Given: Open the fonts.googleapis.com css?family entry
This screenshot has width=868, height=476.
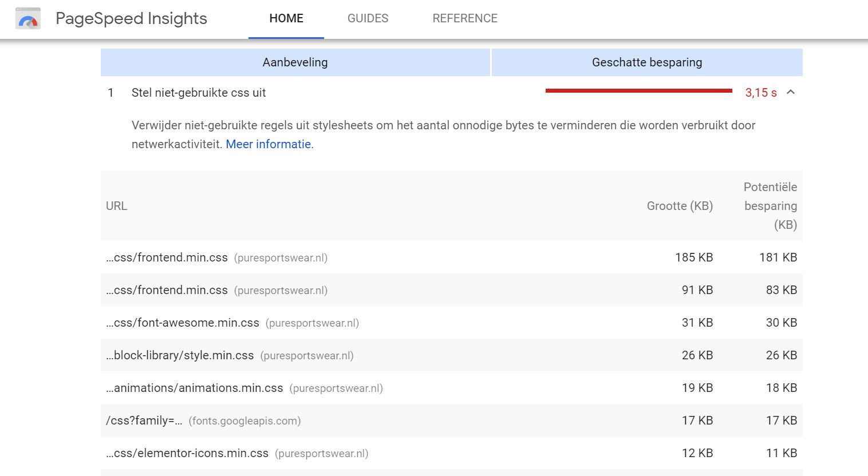Looking at the screenshot, I should click(203, 421).
